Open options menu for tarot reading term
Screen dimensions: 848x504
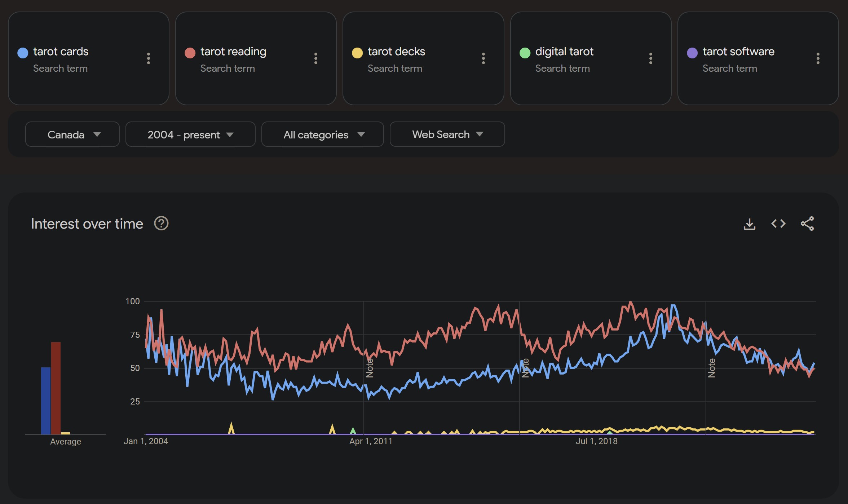[315, 58]
